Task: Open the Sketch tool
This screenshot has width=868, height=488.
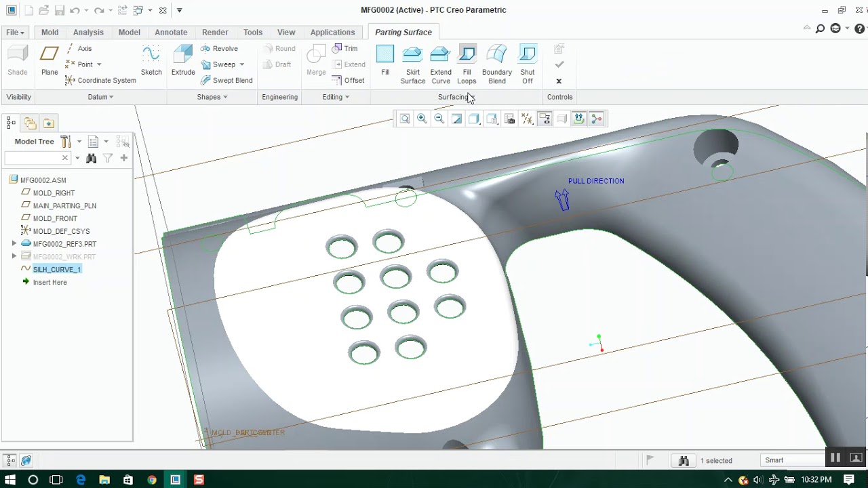Action: pos(151,60)
